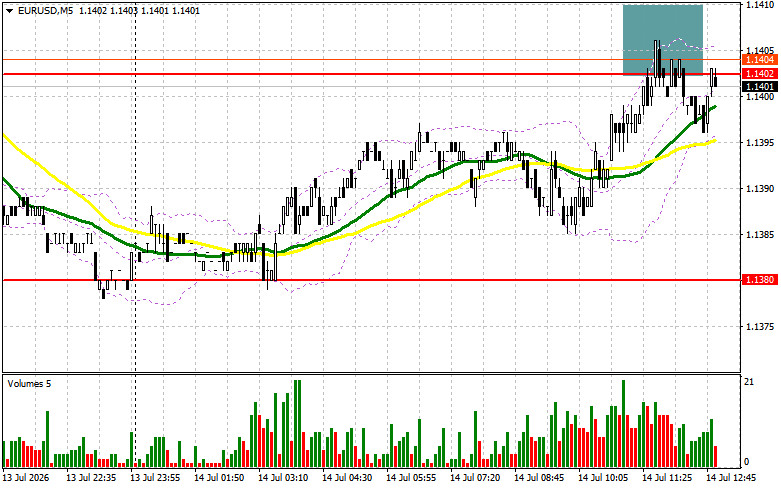Click the volume scale value 21

(749, 382)
